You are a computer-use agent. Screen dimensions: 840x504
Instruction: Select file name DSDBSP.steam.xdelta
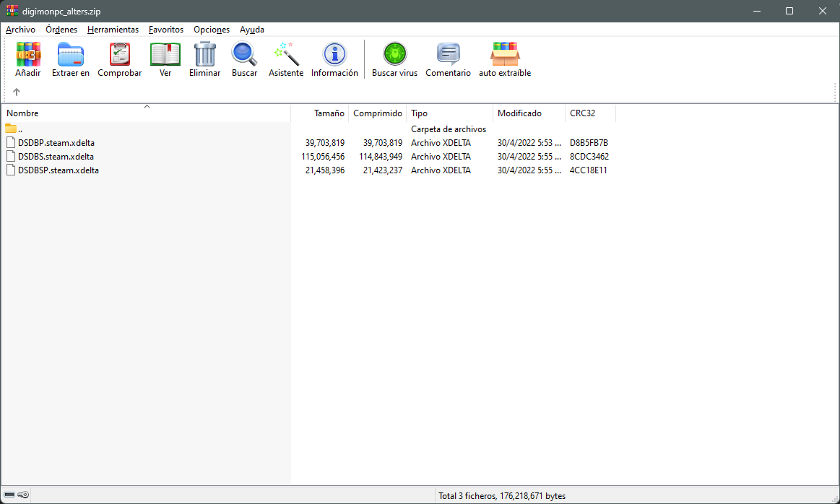(x=59, y=171)
